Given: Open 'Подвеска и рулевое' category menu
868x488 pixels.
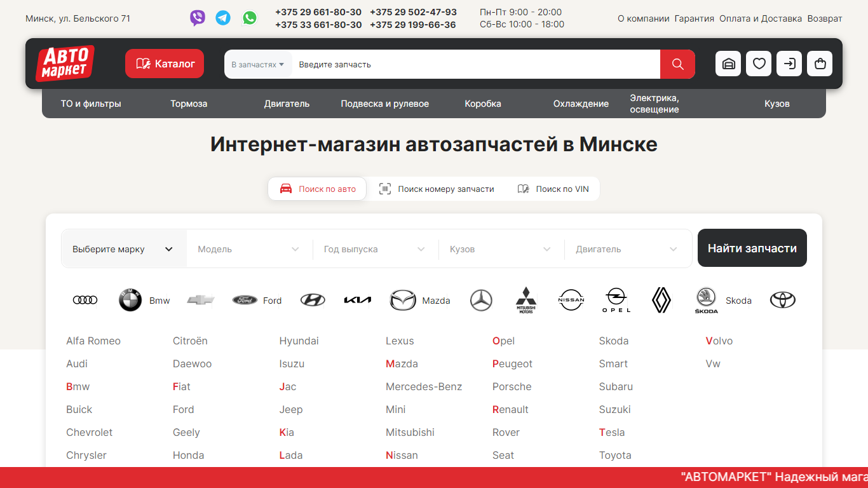Looking at the screenshot, I should point(384,104).
